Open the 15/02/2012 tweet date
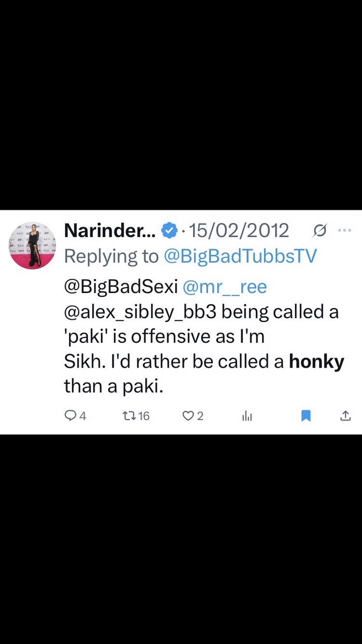 click(239, 231)
